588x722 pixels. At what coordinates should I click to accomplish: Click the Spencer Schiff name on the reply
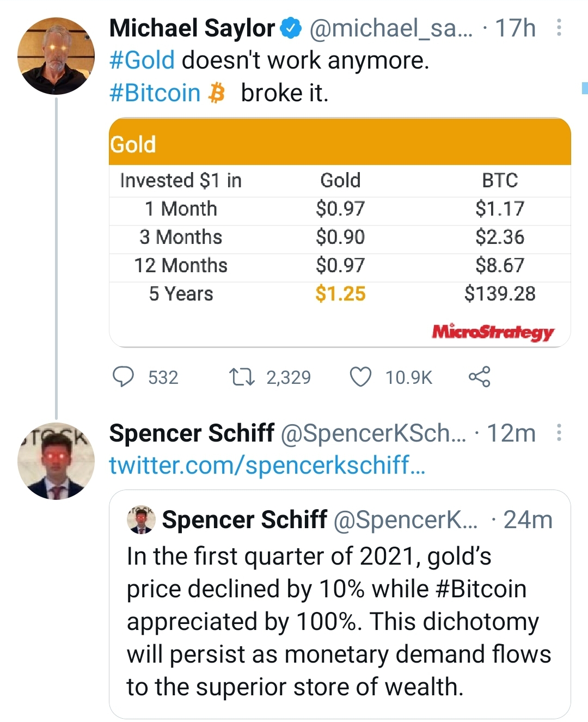(192, 433)
